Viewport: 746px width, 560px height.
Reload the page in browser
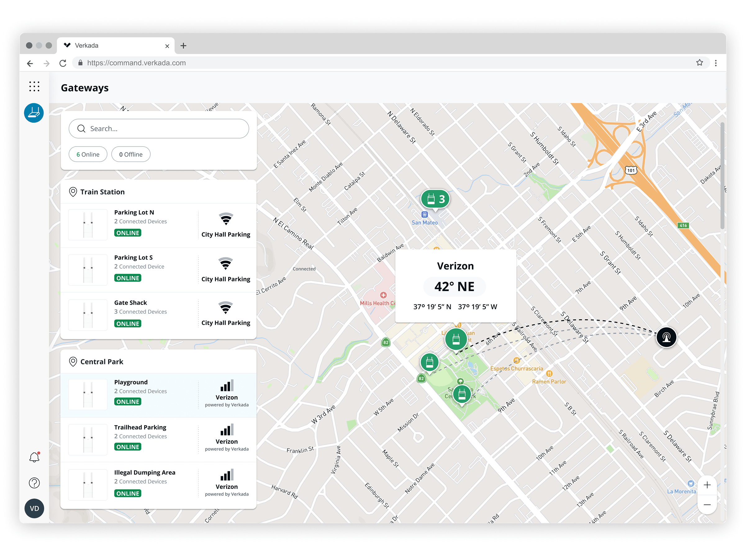[63, 63]
